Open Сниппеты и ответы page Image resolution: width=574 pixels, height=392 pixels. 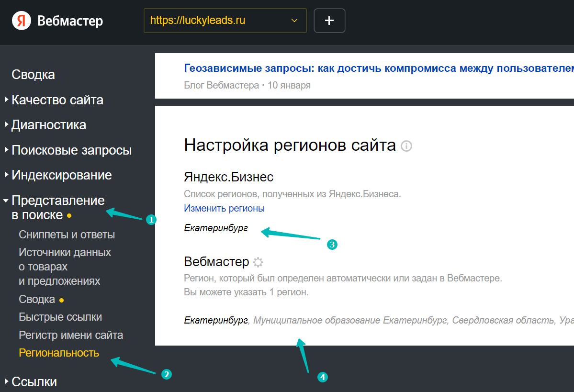point(67,235)
